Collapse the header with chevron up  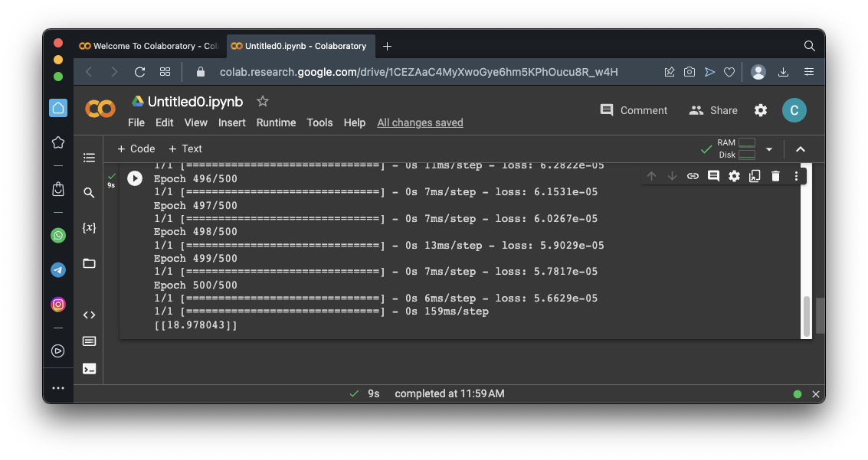click(801, 149)
